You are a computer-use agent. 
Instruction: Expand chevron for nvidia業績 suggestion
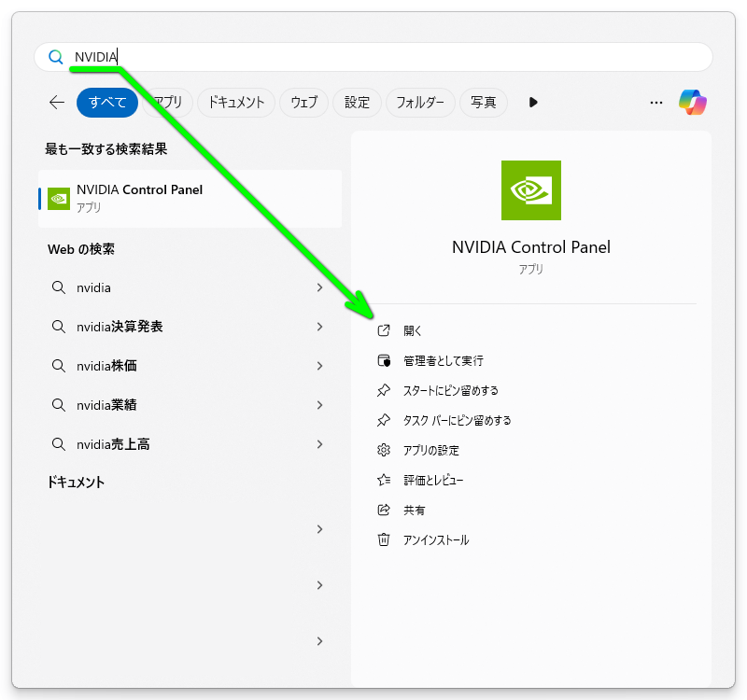tap(319, 405)
